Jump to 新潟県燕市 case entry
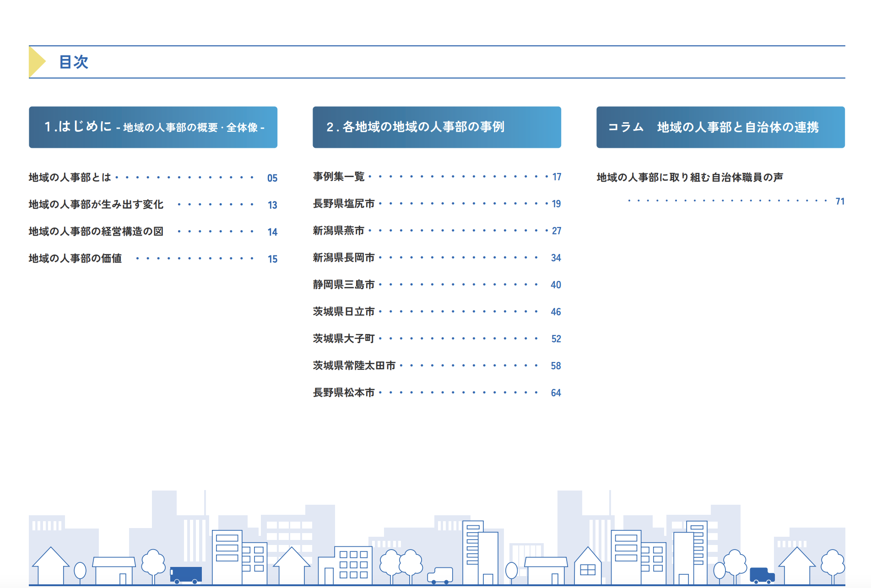871x588 pixels. [339, 231]
